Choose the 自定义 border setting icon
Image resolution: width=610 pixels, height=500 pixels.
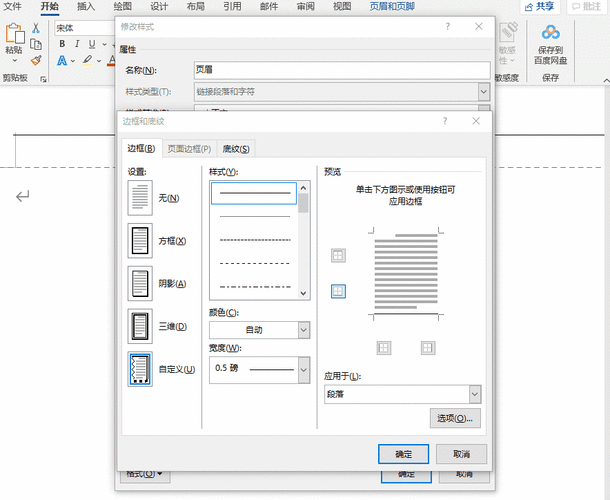[140, 369]
